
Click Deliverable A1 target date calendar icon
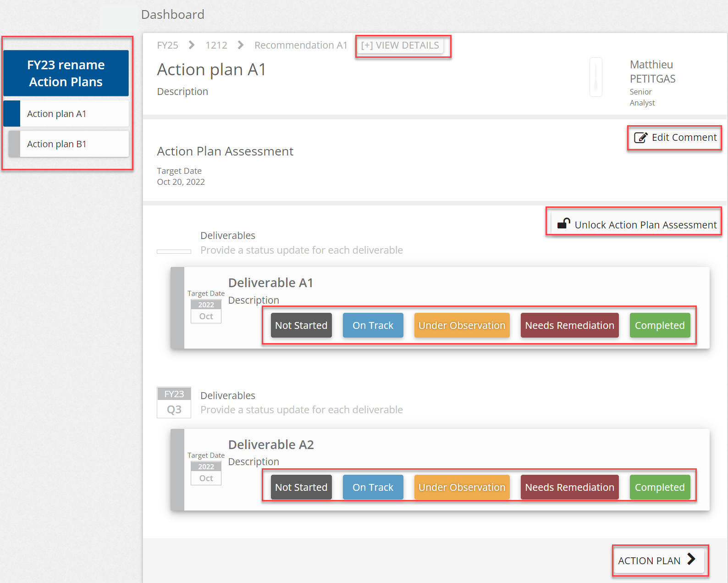coord(206,311)
